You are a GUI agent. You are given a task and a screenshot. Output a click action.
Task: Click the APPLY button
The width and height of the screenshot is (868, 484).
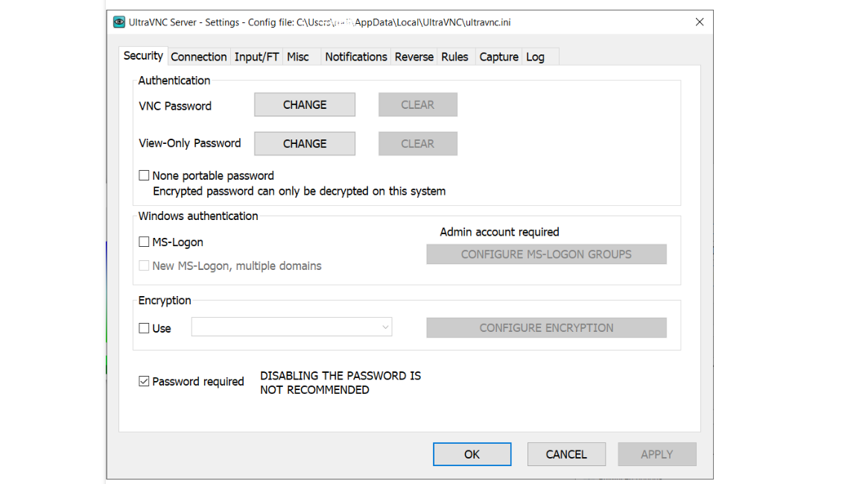[657, 454]
